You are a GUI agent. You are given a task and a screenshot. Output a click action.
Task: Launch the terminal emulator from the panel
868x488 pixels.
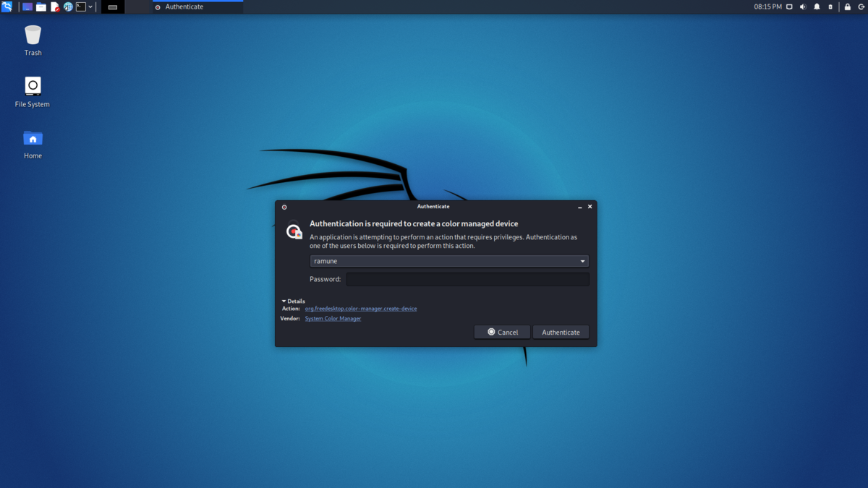point(81,7)
